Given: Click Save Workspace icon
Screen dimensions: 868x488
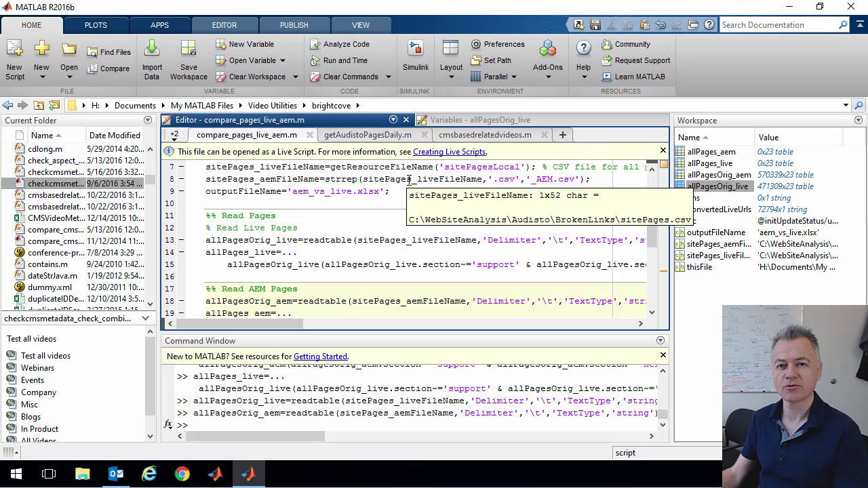Looking at the screenshot, I should click(189, 49).
